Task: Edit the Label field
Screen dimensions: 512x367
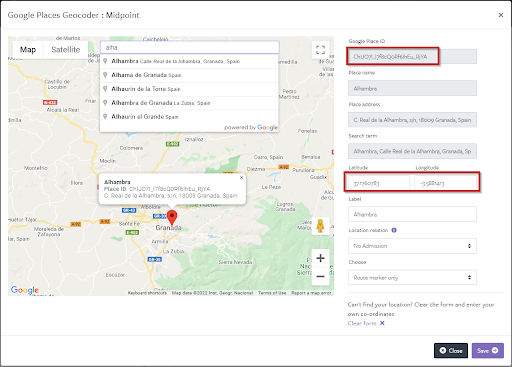Action: (412, 214)
